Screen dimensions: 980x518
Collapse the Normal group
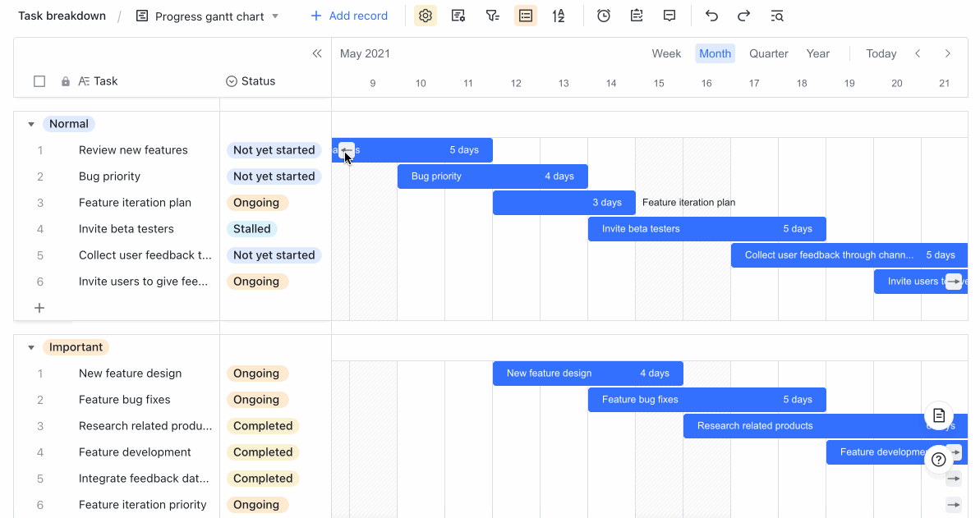[31, 123]
